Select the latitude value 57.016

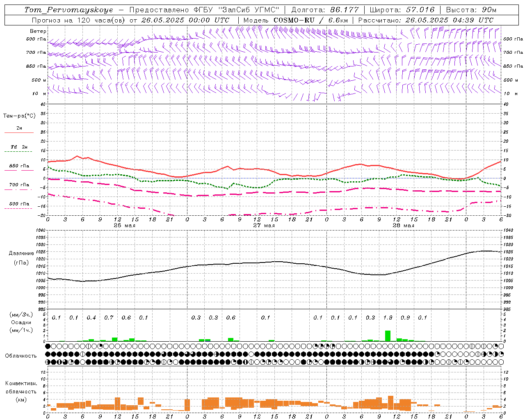[x=420, y=10]
